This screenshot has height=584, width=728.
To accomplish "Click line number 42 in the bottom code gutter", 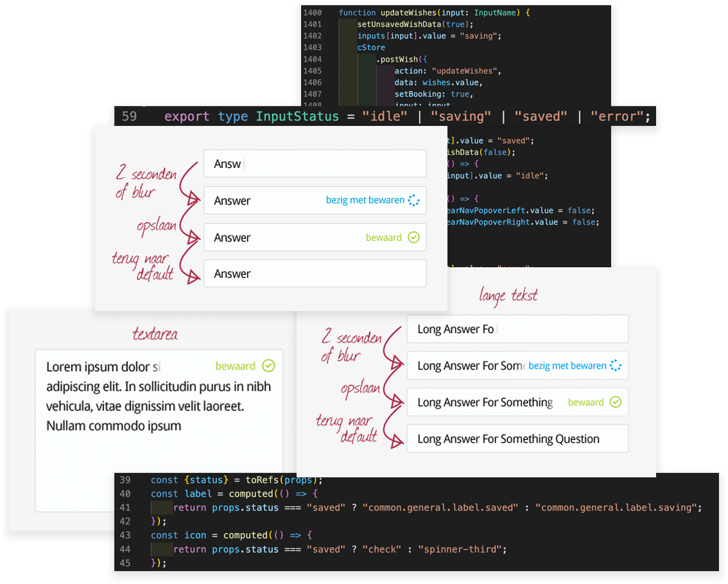I will tap(125, 521).
